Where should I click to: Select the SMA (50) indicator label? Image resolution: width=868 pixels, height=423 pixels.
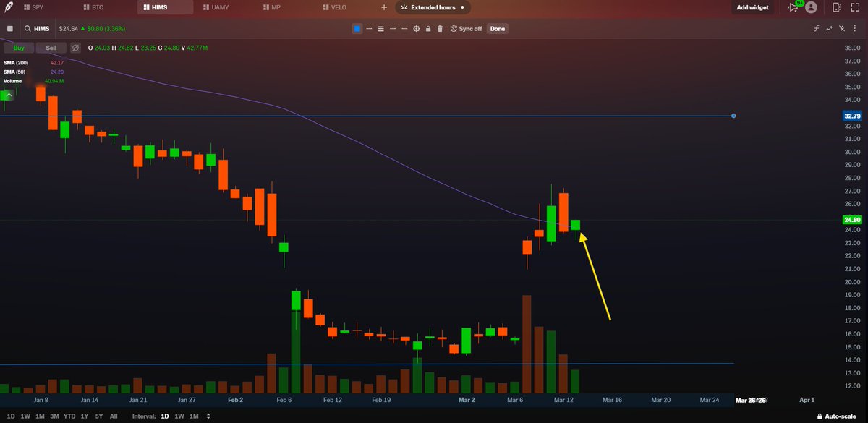(x=14, y=72)
